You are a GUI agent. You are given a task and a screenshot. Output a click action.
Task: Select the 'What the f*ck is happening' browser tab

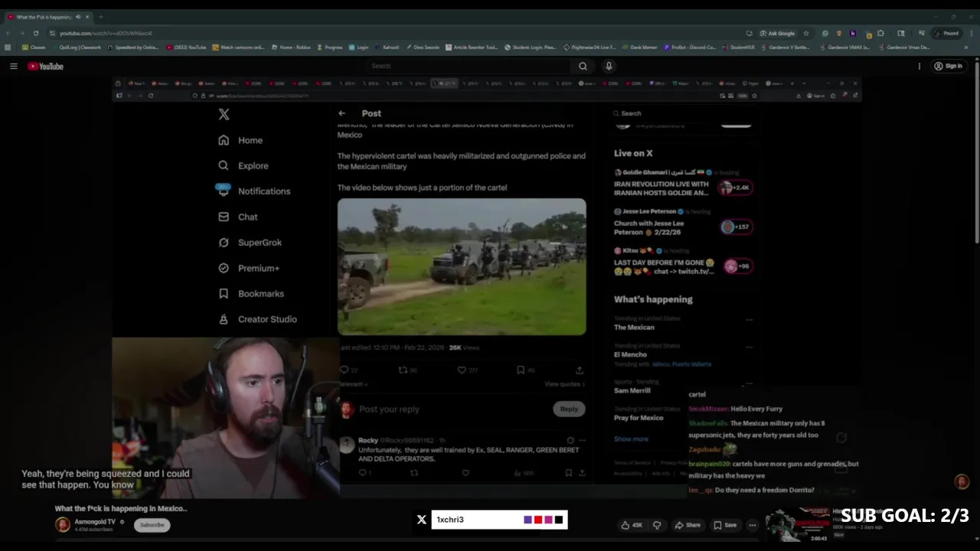pyautogui.click(x=48, y=17)
